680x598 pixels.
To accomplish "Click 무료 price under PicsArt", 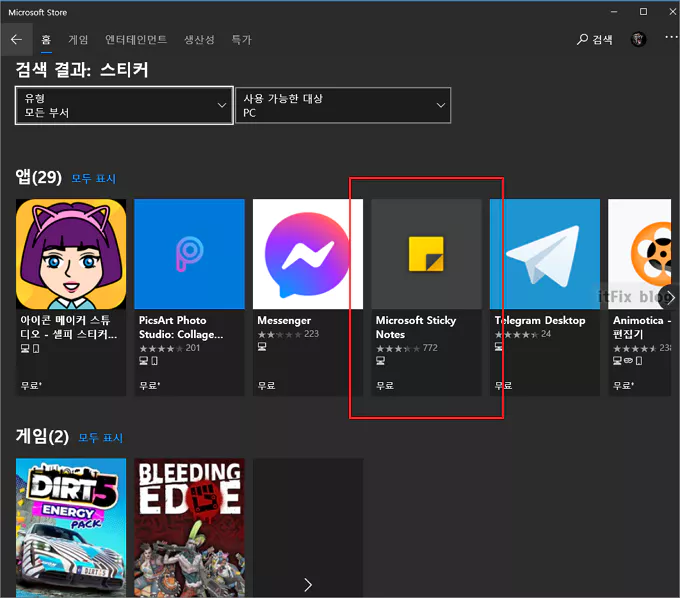I will pyautogui.click(x=149, y=386).
